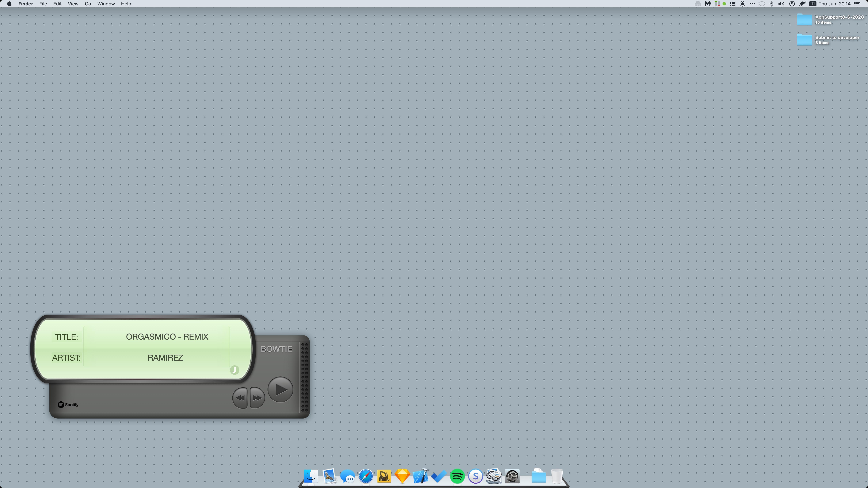Open Notification Center list icon

(x=857, y=4)
